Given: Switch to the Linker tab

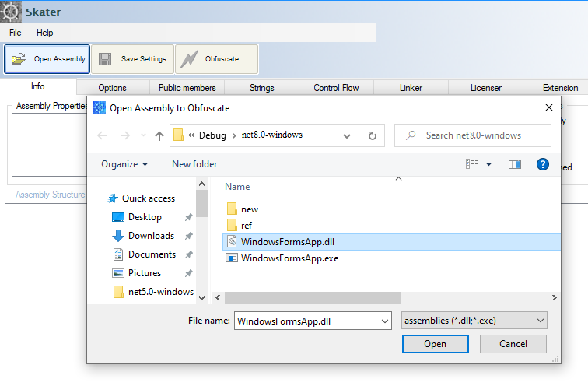Looking at the screenshot, I should [411, 88].
